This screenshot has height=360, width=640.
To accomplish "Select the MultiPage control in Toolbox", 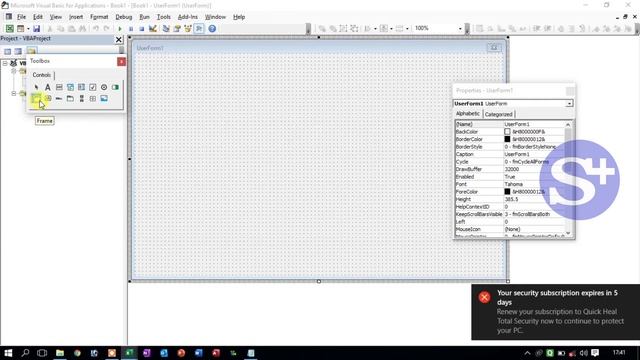I will click(x=70, y=98).
